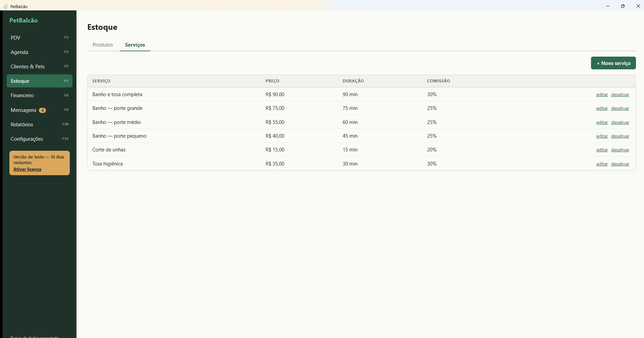Deactivate the Banho e tosa completa service
Viewport: 644px width, 338px height.
tap(620, 95)
